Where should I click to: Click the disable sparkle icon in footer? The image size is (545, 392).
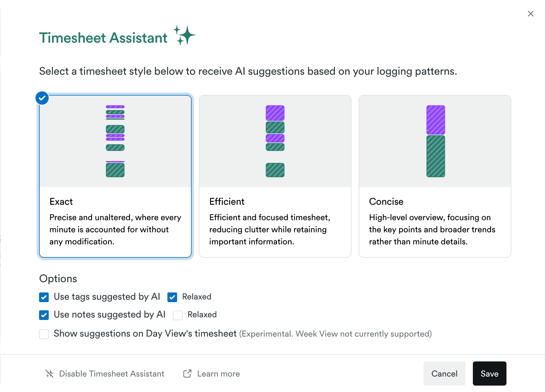click(50, 374)
